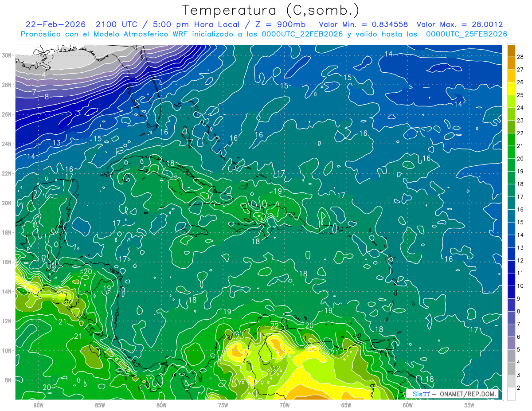Click the "10N" latitude axis label
Screen dimensions: 532x411
(x=7, y=350)
